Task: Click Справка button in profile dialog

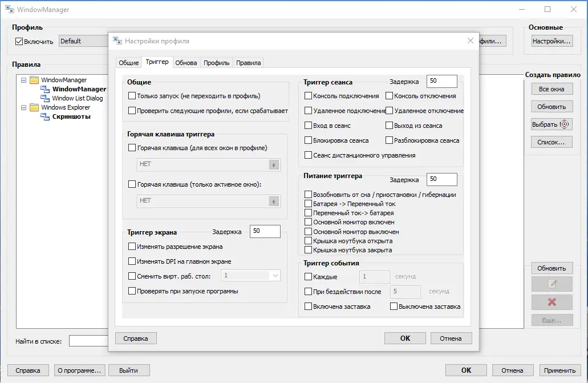Action: tap(136, 338)
